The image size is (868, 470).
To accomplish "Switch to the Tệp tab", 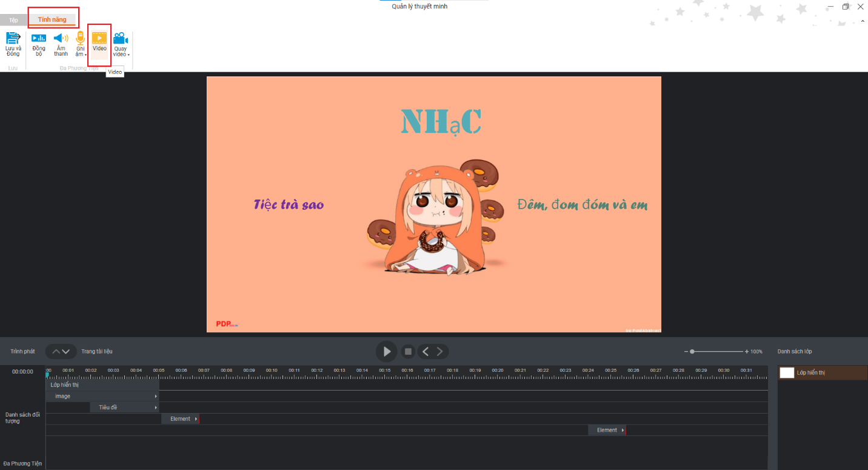I will 13,20.
